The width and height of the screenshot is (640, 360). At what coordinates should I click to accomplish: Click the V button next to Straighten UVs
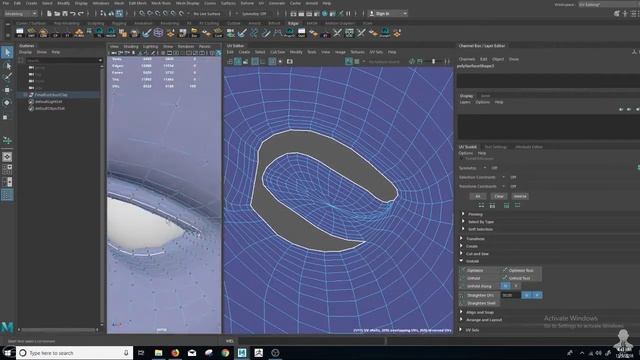tap(537, 295)
